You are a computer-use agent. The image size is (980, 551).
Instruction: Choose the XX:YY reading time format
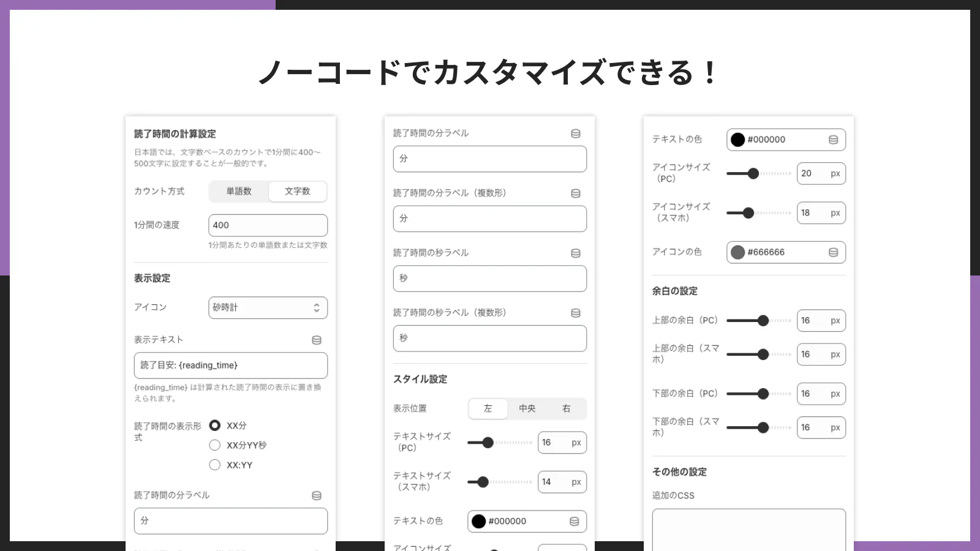(215, 465)
